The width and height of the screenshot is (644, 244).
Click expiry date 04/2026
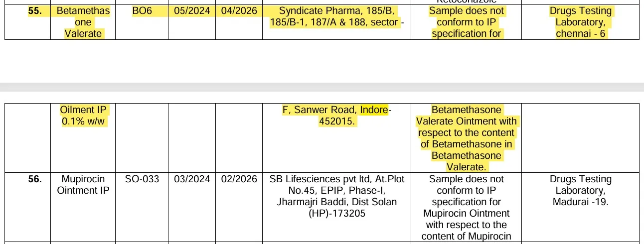click(239, 11)
